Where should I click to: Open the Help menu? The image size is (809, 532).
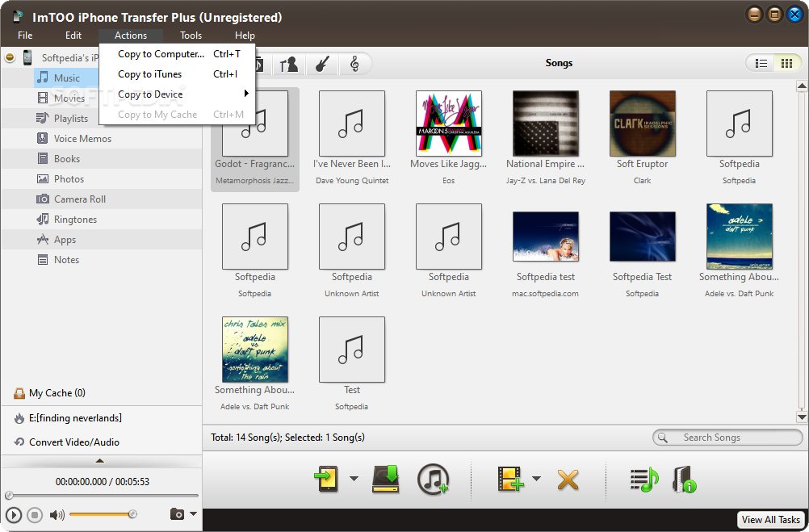[245, 35]
